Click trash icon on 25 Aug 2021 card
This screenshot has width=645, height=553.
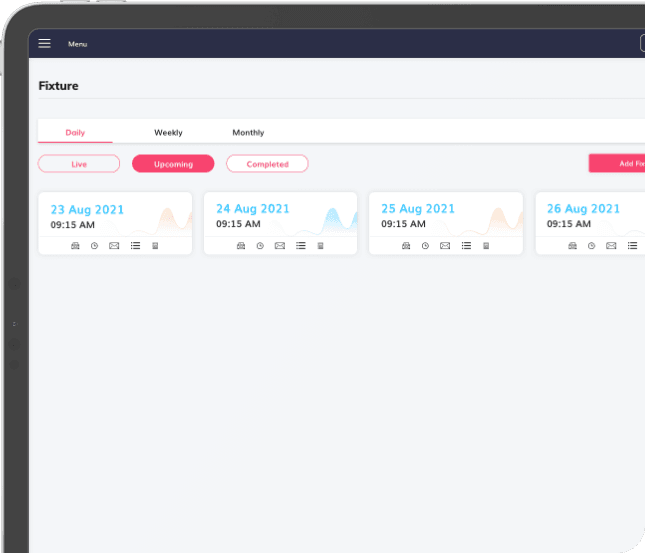point(486,245)
